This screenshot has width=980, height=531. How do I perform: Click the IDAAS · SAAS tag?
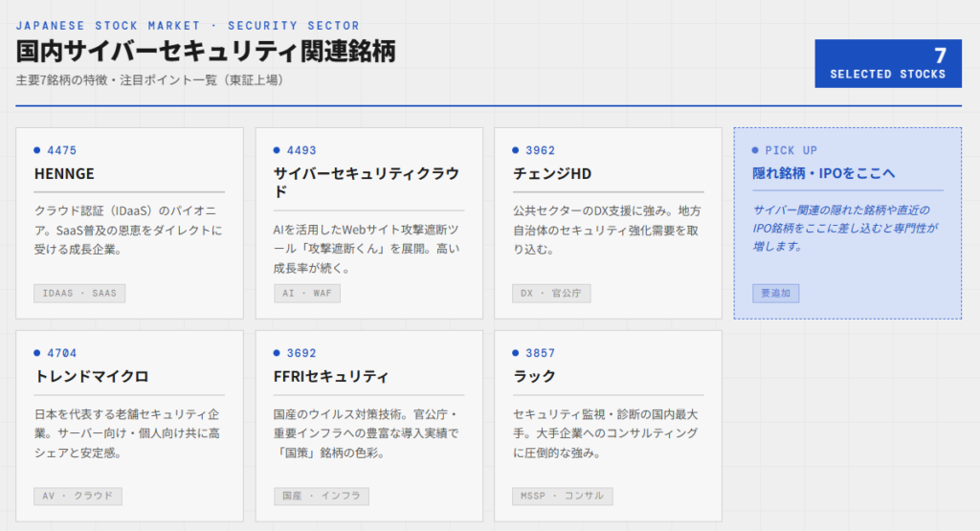click(79, 293)
